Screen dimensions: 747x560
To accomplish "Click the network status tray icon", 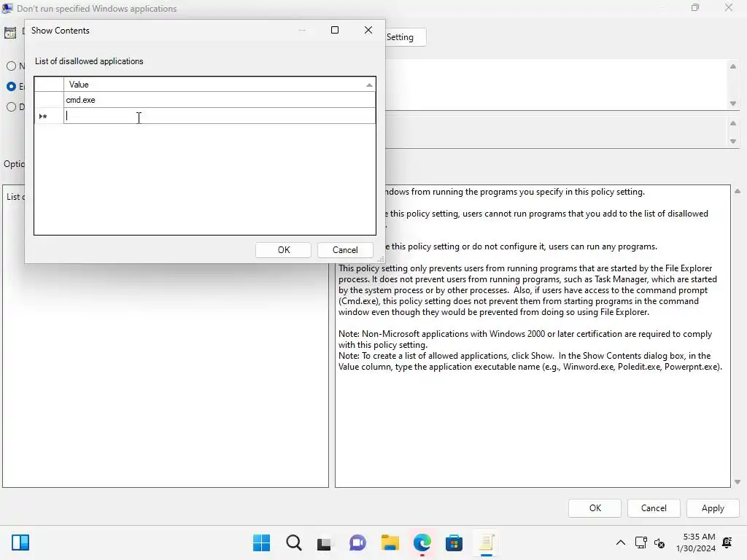I will (640, 542).
